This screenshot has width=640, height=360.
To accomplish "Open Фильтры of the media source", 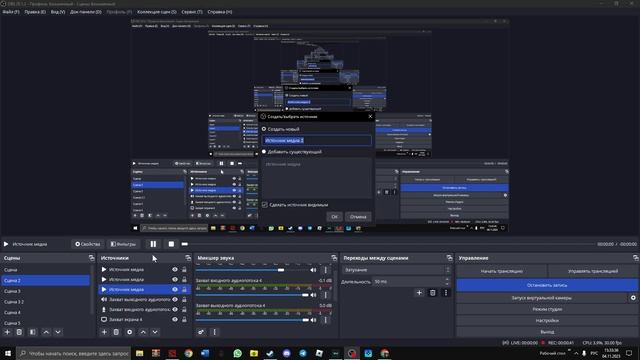I will coord(123,244).
